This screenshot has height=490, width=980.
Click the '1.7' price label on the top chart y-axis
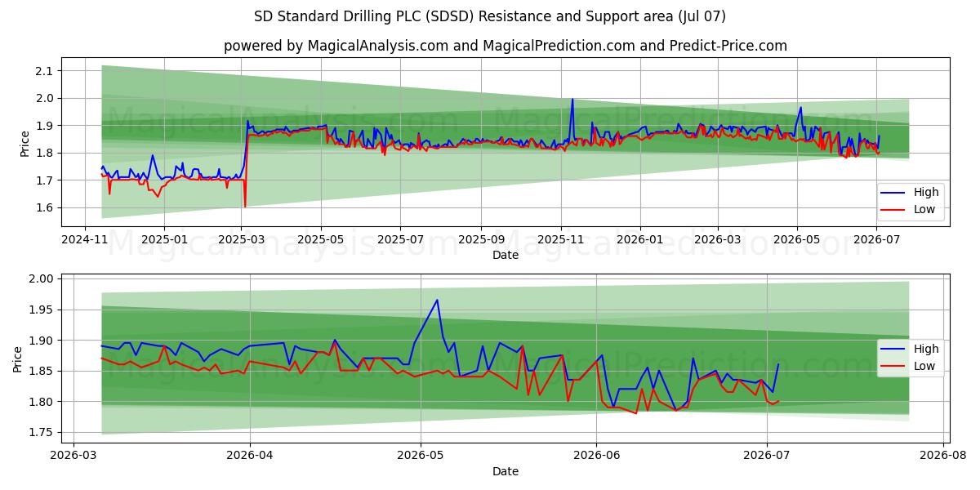[x=45, y=180]
